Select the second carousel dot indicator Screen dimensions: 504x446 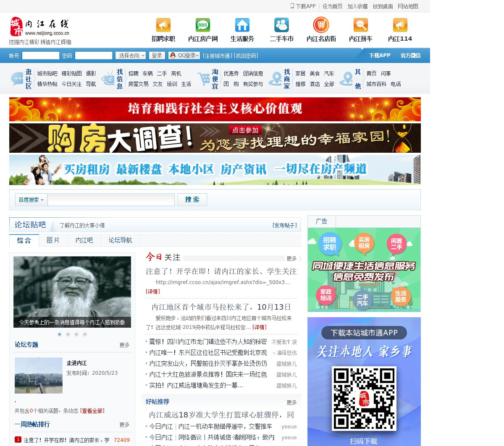pyautogui.click(x=68, y=334)
